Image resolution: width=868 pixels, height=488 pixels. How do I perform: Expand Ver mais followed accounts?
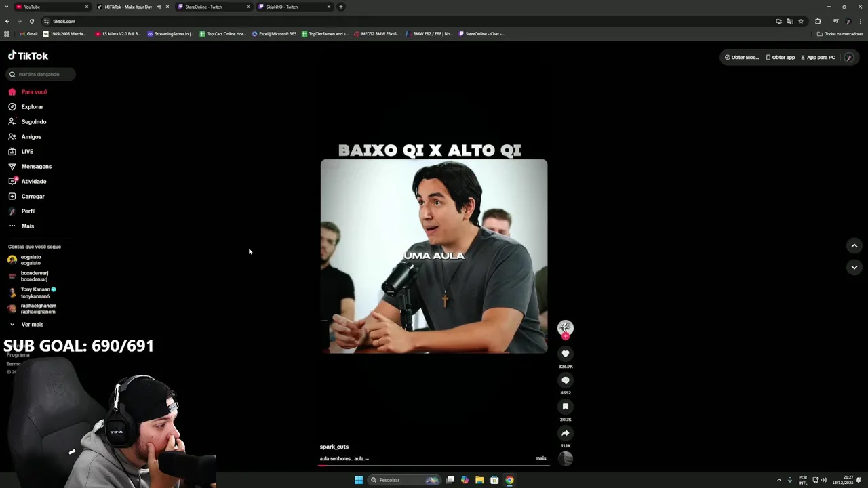(x=26, y=324)
